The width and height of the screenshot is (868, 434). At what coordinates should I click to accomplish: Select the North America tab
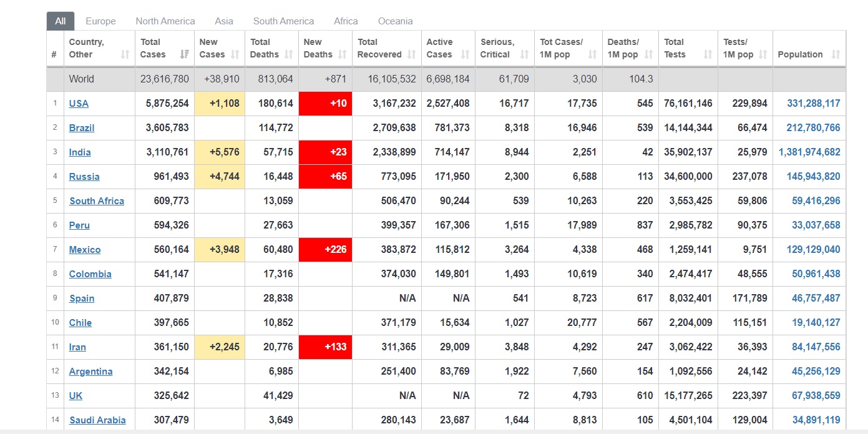[165, 21]
